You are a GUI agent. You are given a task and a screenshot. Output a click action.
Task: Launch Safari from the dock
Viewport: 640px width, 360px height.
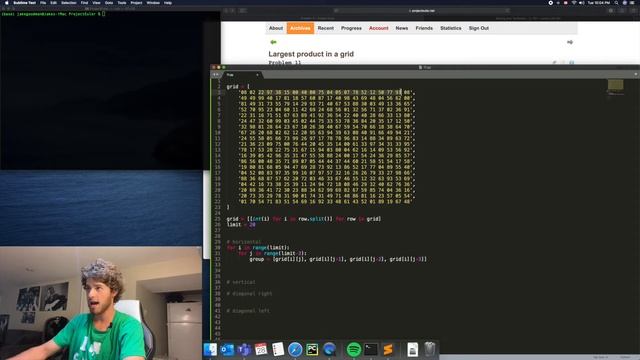(295, 349)
